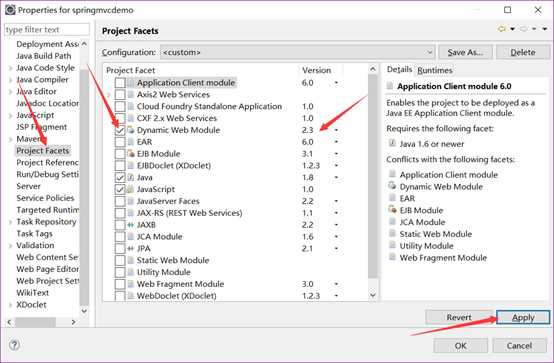Select Project Facets in the tree
554x363 pixels.
tap(43, 151)
